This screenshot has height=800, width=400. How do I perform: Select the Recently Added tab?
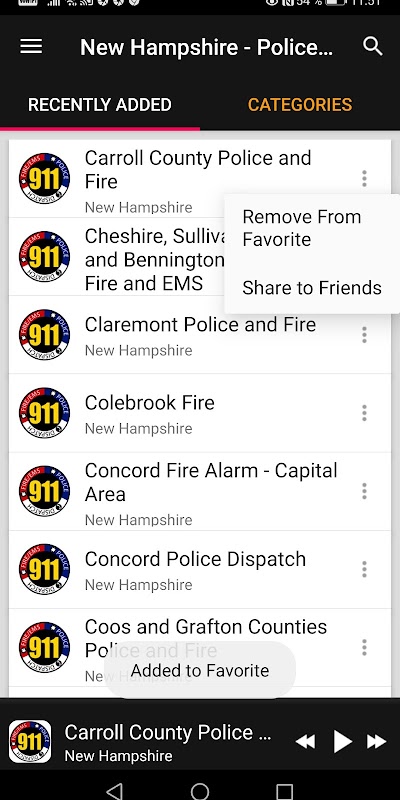[x=100, y=105]
